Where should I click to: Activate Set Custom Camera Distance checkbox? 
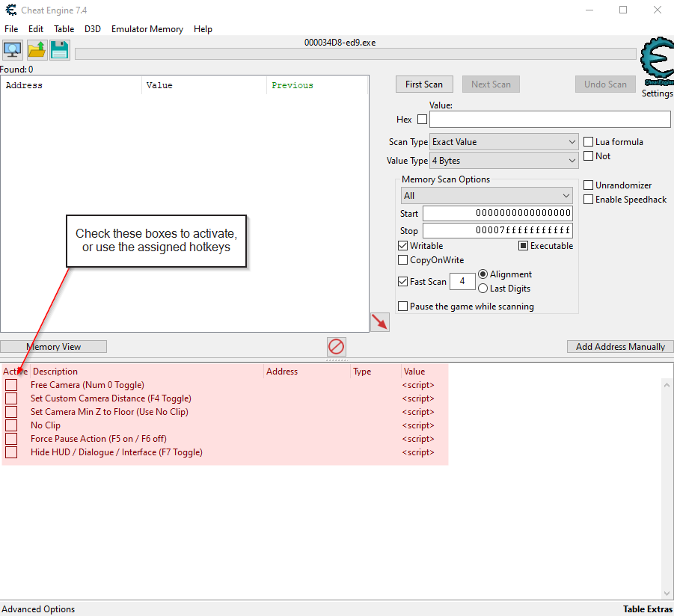[11, 398]
